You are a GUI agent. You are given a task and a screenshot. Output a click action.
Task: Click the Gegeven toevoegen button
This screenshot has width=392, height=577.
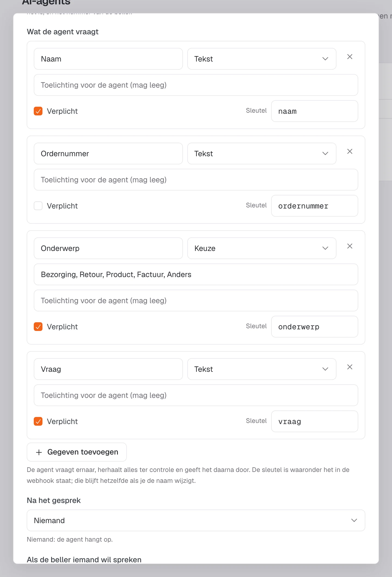click(77, 452)
